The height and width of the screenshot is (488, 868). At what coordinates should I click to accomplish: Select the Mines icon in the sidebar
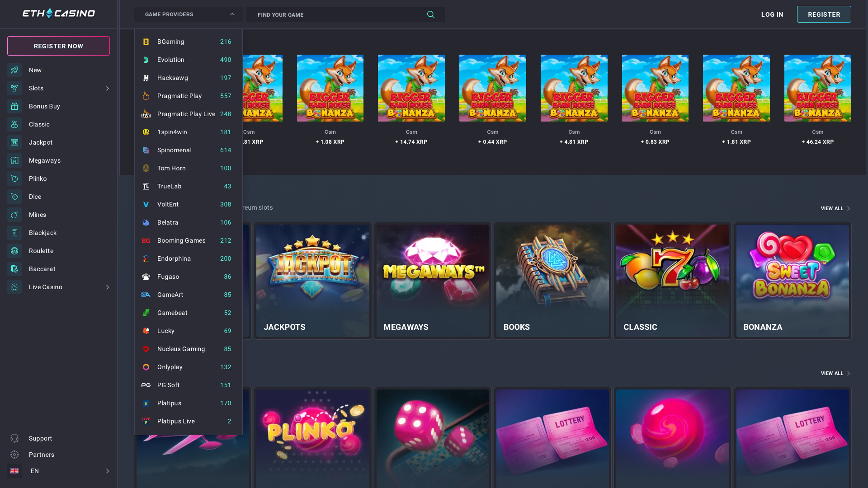pos(14,215)
